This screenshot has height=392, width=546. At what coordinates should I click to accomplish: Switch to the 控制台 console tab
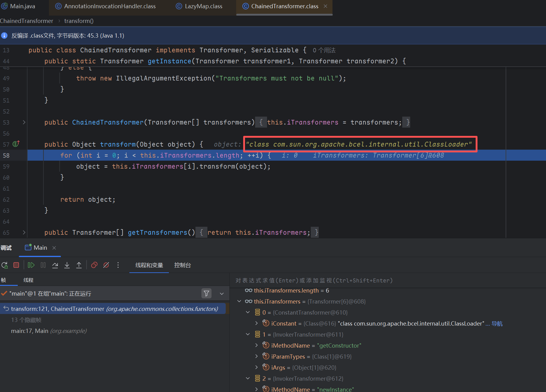(182, 265)
